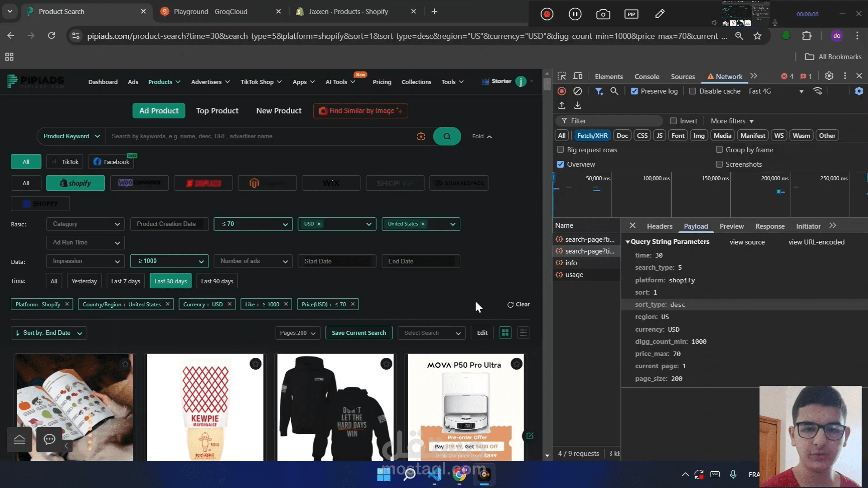Toggle the network filter funnel icon
Image resolution: width=868 pixels, height=488 pixels.
pos(599,91)
